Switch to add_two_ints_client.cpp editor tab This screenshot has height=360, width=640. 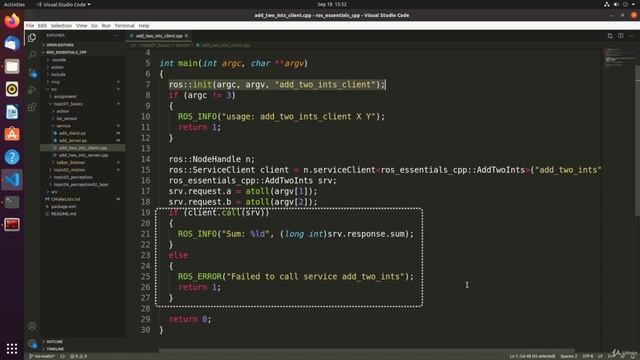tap(159, 36)
